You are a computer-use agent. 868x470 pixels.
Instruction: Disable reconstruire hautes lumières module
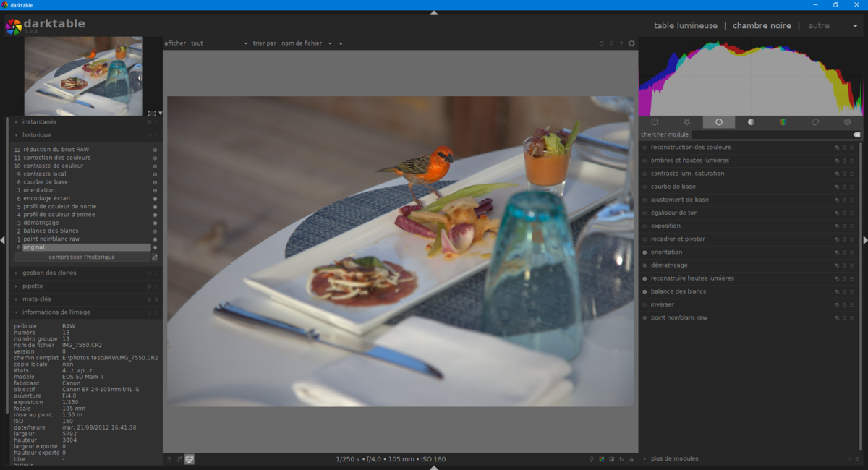(644, 278)
